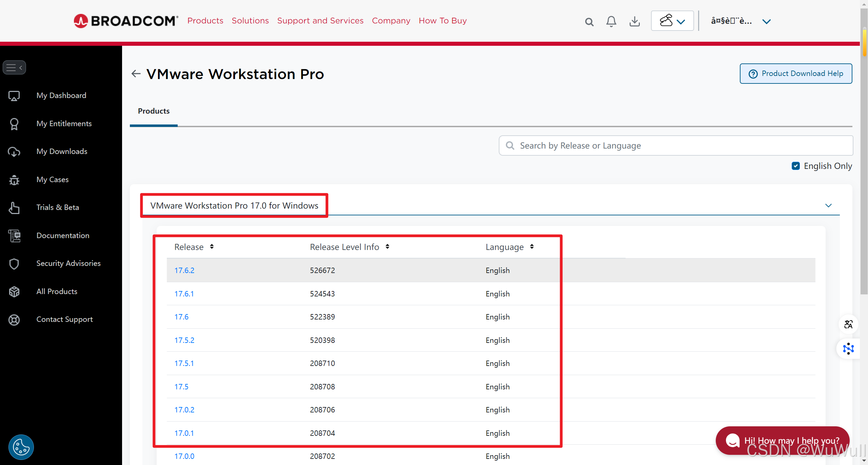Collapse the sidebar with hamburger toggle
The image size is (868, 465).
click(x=14, y=67)
